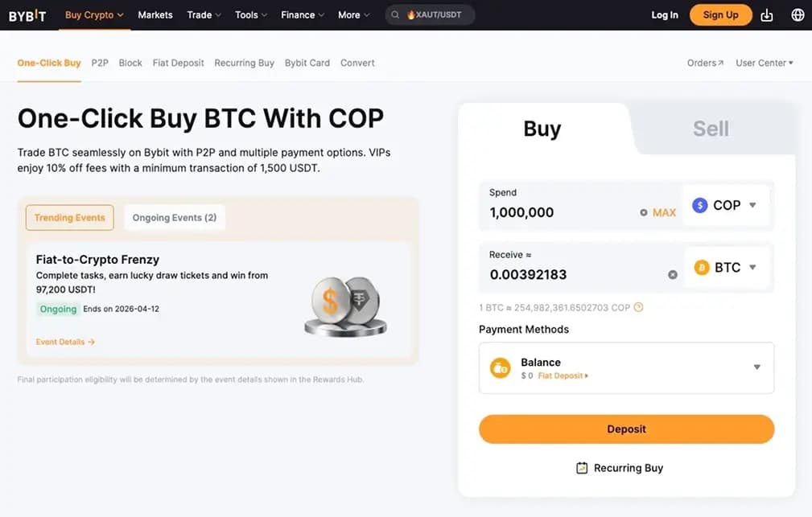Expand the COP currency selector

(752, 205)
